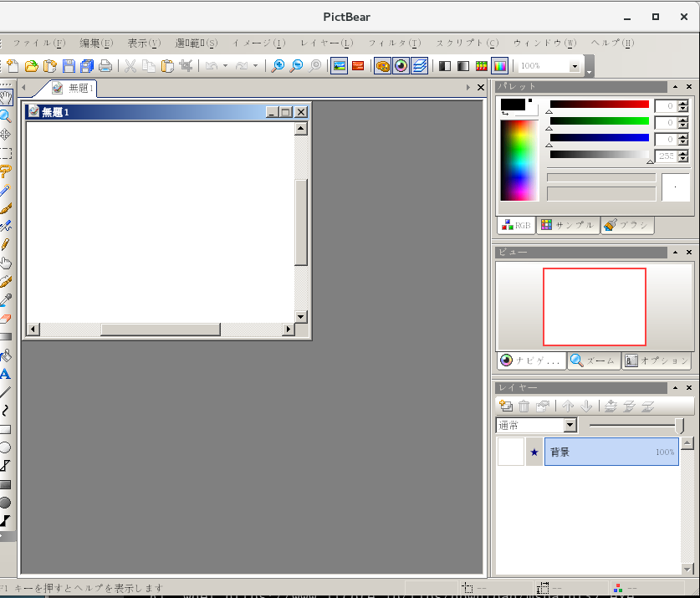Add a new layer in layer panel
Image resolution: width=700 pixels, height=598 pixels.
pyautogui.click(x=505, y=406)
